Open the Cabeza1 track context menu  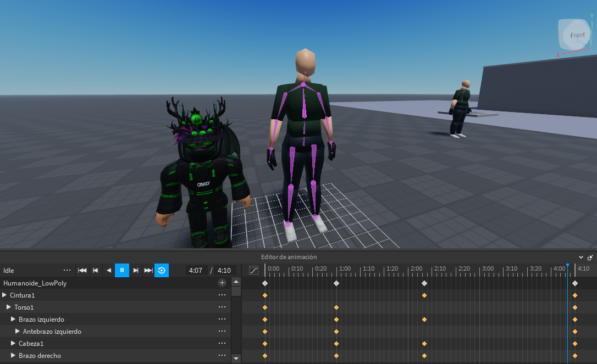(222, 343)
